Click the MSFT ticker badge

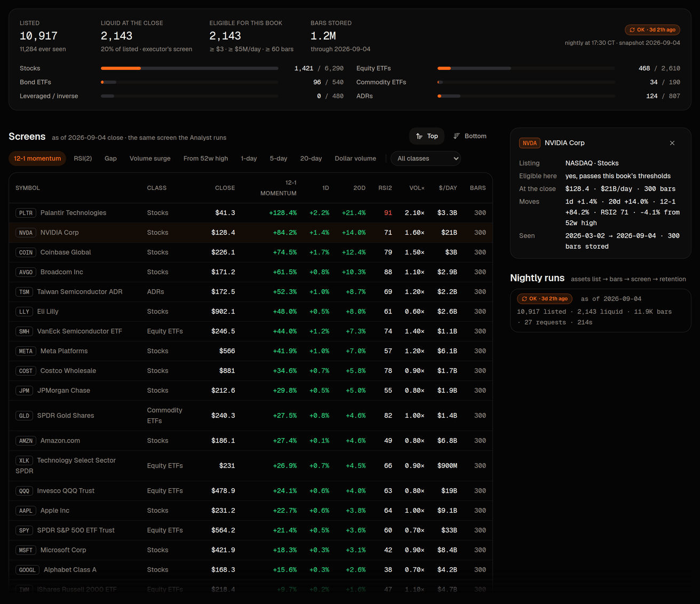pos(26,550)
